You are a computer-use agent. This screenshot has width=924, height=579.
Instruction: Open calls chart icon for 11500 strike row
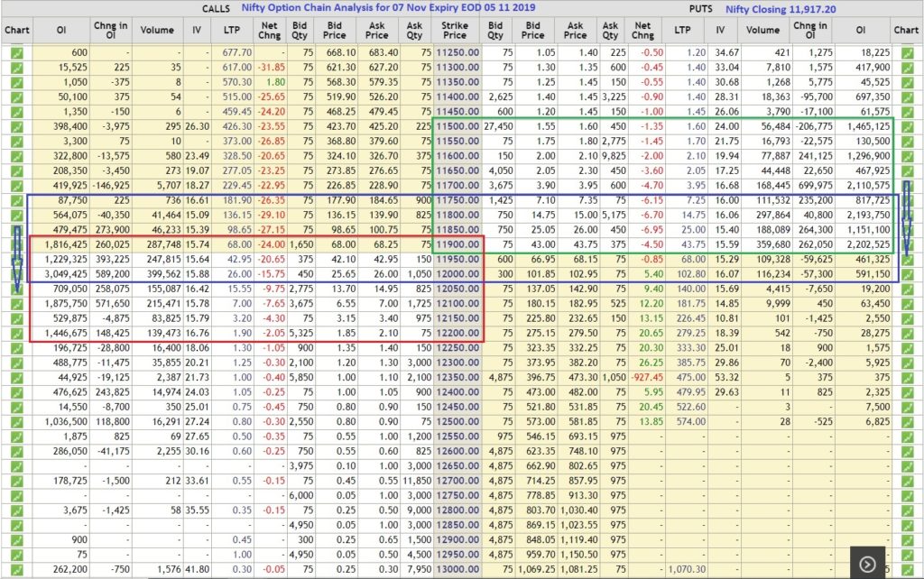16,127
